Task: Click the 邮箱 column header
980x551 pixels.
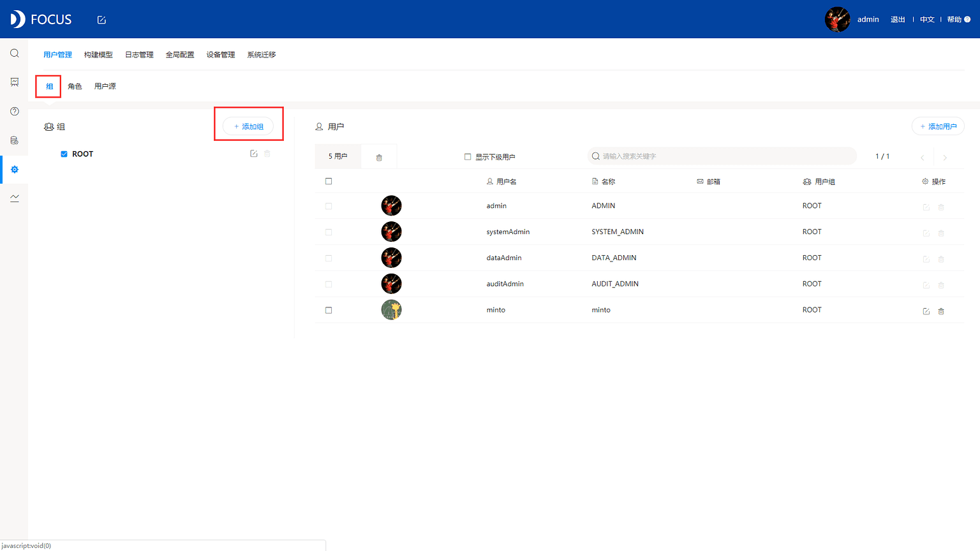Action: tap(708, 182)
